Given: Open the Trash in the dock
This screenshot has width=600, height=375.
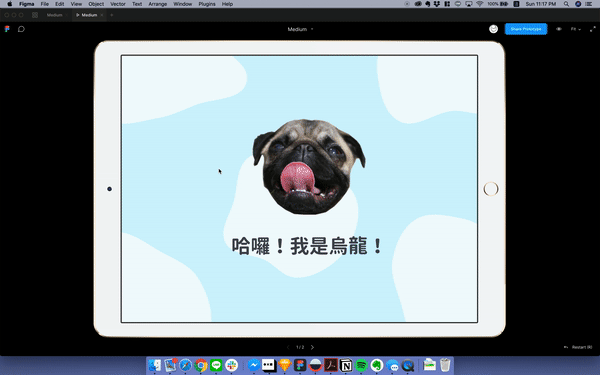Looking at the screenshot, I should pos(445,365).
